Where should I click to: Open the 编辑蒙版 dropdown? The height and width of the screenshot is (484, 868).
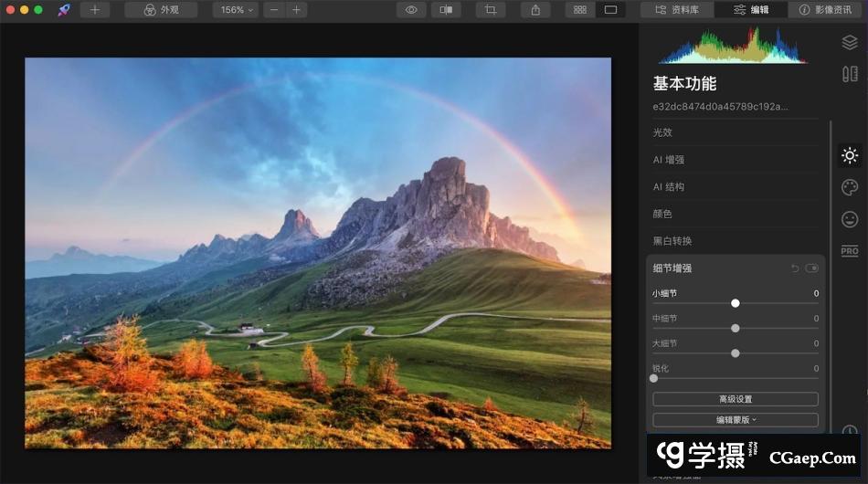pos(736,420)
